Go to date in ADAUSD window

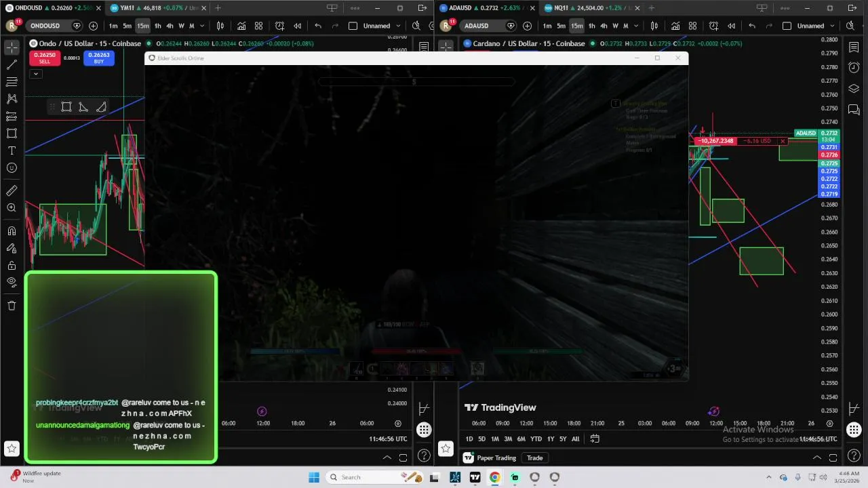(595, 439)
